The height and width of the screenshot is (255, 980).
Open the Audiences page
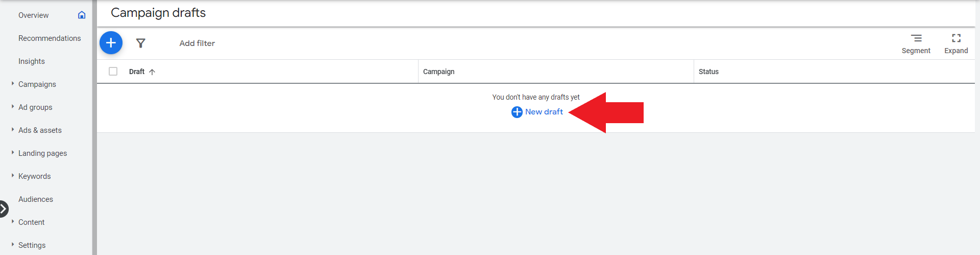36,199
